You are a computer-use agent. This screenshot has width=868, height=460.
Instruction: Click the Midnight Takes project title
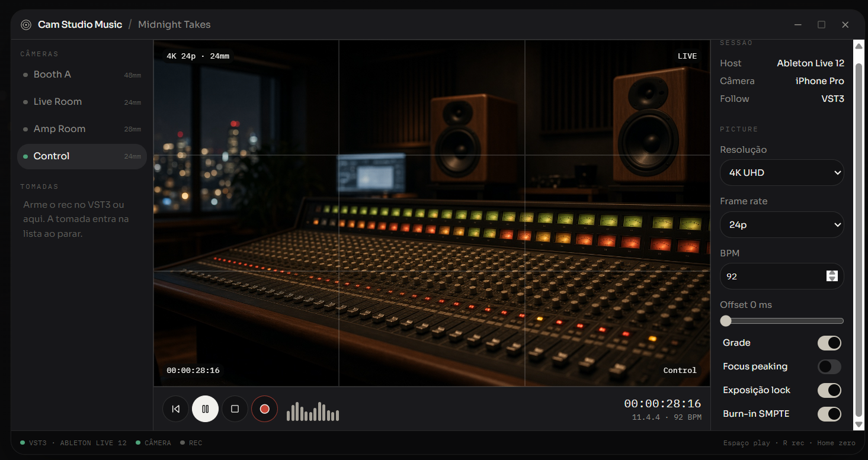(x=174, y=25)
